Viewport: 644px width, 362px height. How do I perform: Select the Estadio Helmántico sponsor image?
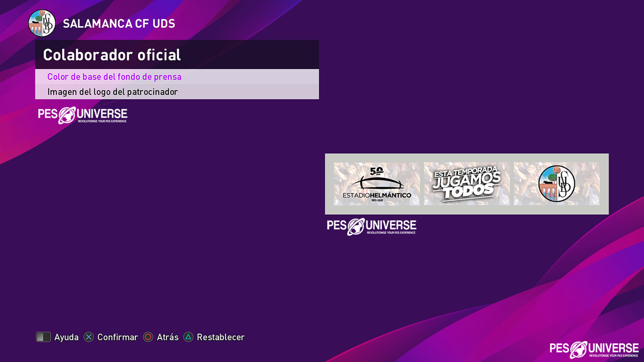pyautogui.click(x=377, y=184)
